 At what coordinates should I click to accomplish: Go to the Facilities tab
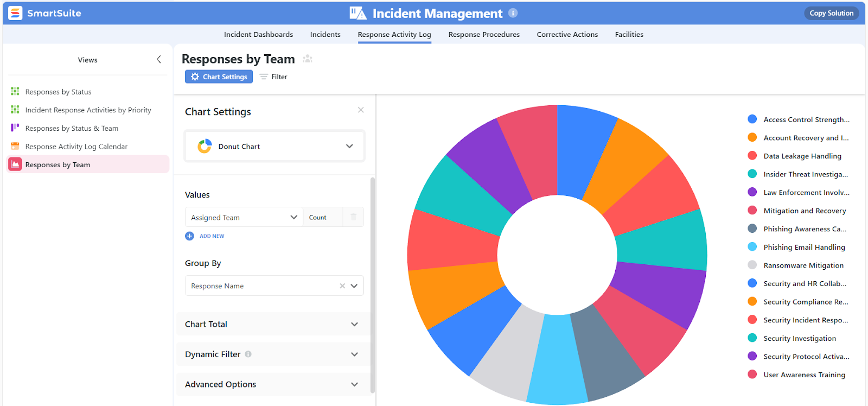pos(629,34)
